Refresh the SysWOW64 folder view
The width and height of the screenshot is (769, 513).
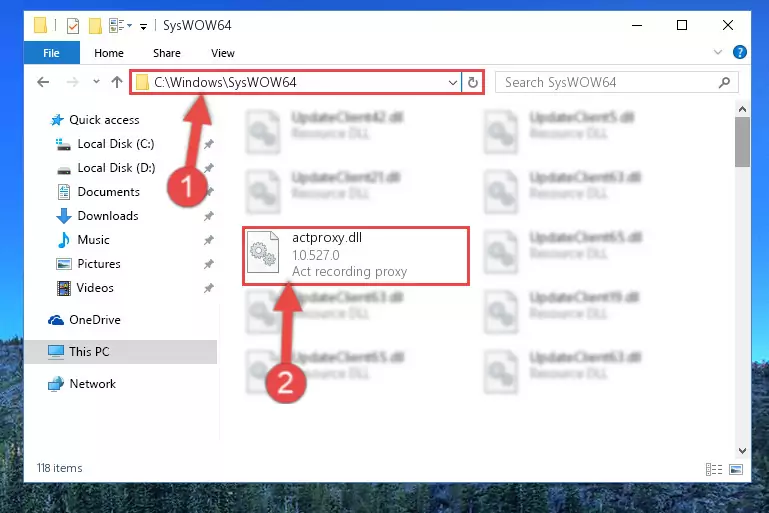(472, 82)
